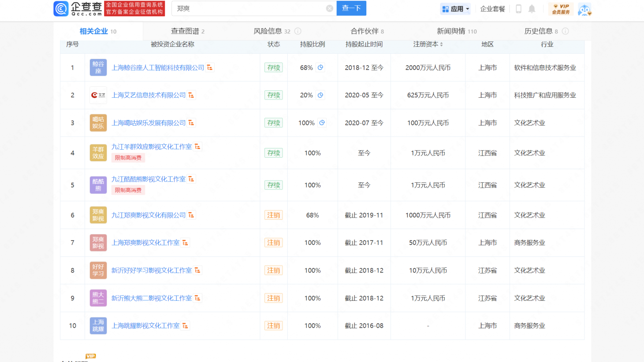Open 上海艾艺信息技术有限公司 link
This screenshot has width=644, height=362.
[149, 95]
